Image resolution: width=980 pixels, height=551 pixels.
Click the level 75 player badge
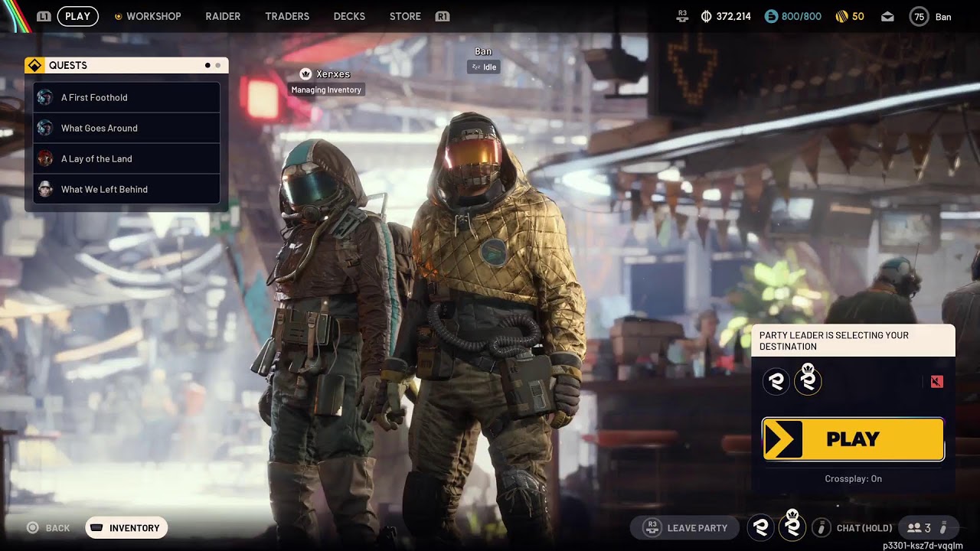919,16
